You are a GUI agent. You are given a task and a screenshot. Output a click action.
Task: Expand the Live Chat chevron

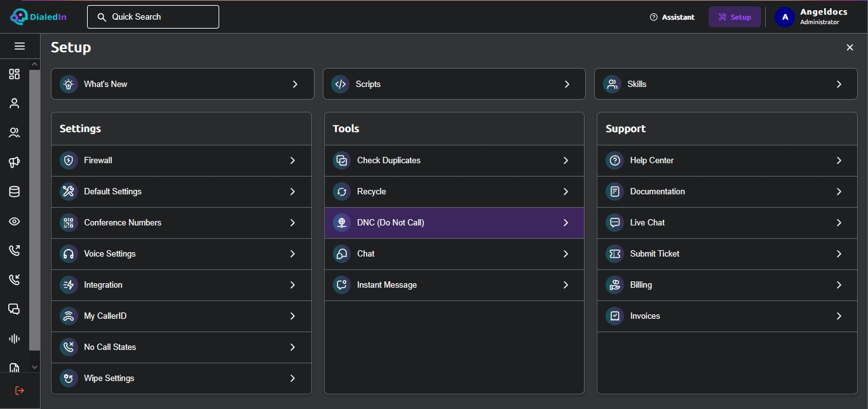[x=839, y=223]
